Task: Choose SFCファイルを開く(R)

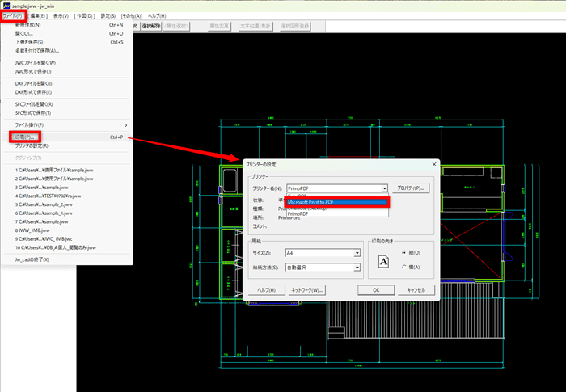Action: click(x=67, y=104)
